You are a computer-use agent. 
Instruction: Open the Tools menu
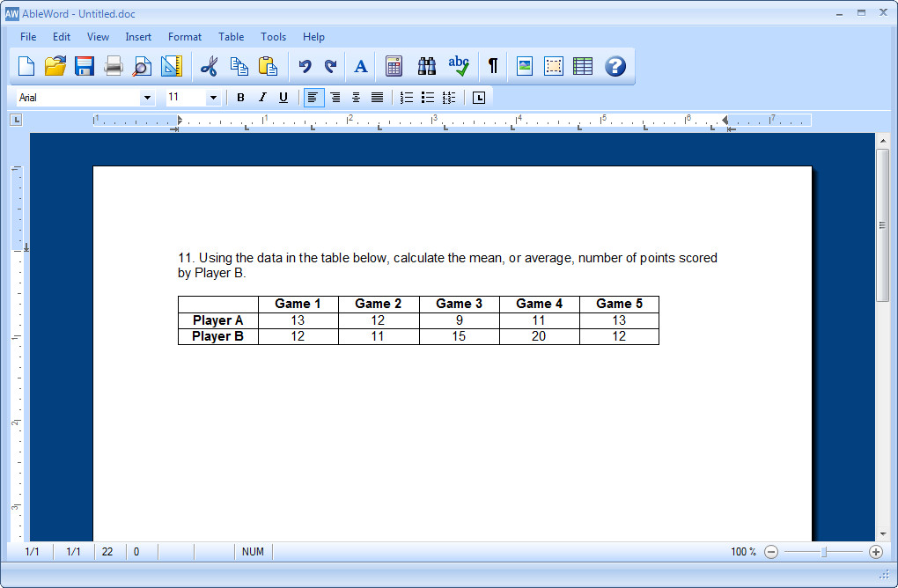pos(273,37)
